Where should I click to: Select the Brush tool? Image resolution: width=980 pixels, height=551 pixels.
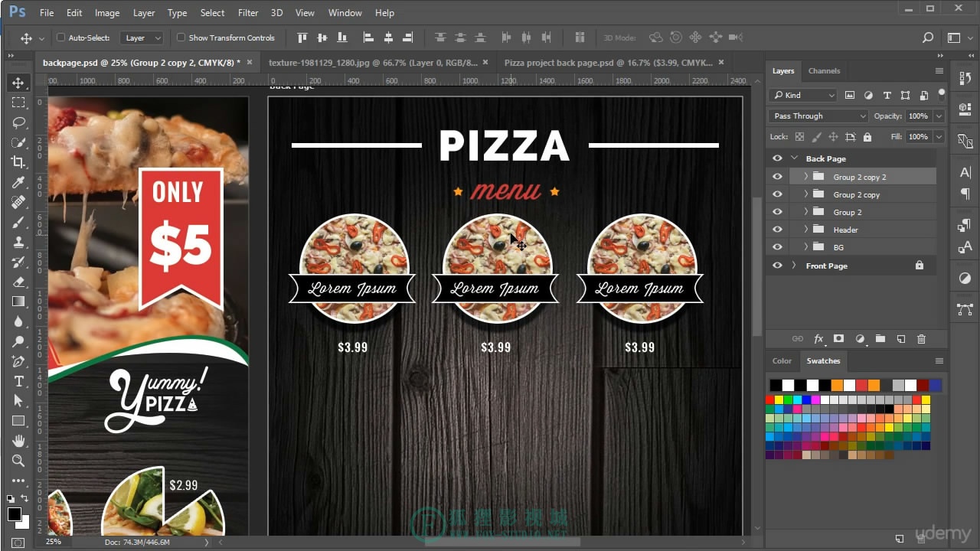18,222
